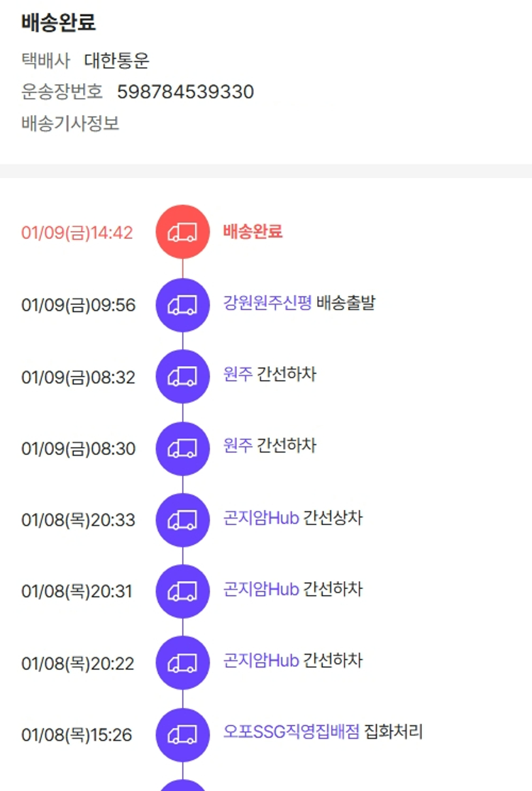Open 원주 link at 08:32 entry
Screen dimensions: 532x791
238,375
